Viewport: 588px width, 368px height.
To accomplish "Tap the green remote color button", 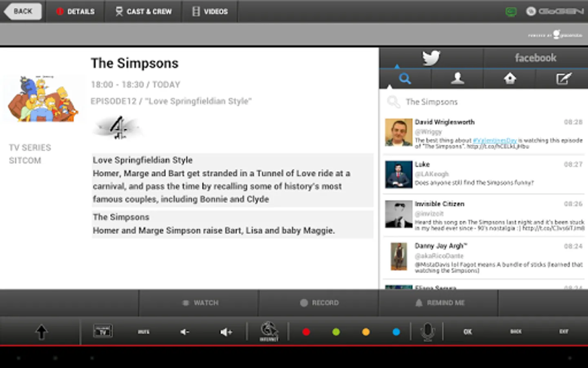I will pyautogui.click(x=336, y=332).
